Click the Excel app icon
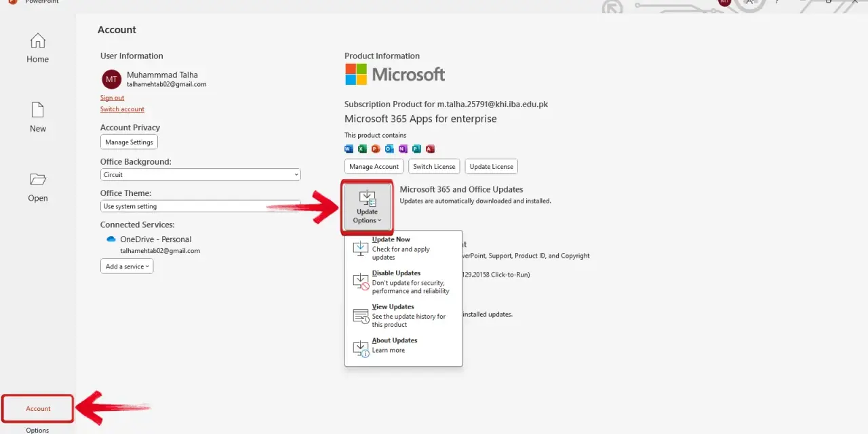The width and height of the screenshot is (868, 434). pos(362,149)
